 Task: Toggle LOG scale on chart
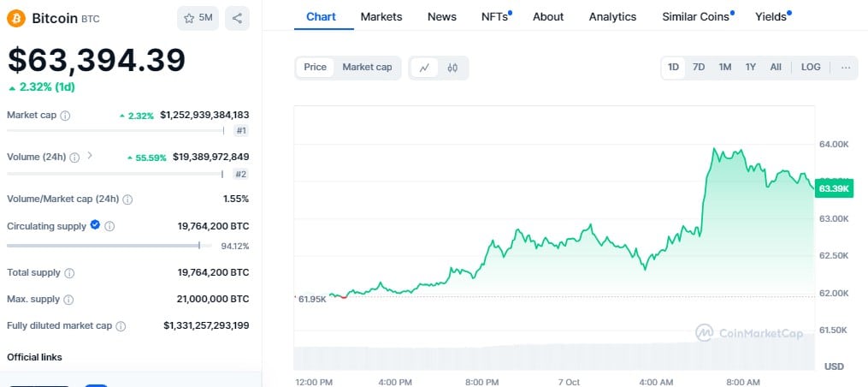point(811,67)
